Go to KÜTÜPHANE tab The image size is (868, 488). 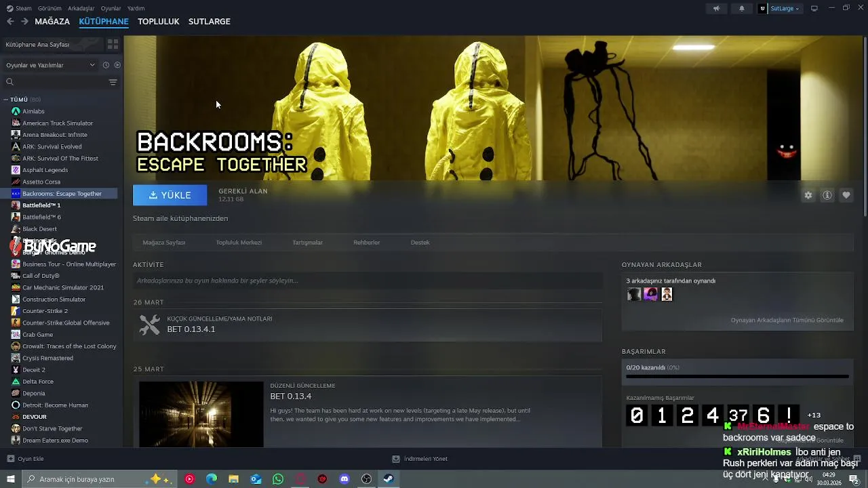pyautogui.click(x=104, y=22)
